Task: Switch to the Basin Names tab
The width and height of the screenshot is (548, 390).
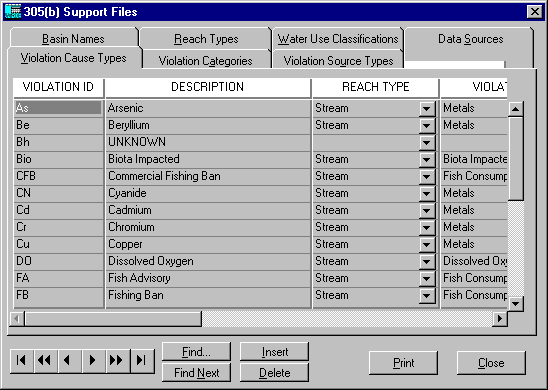Action: (73, 38)
